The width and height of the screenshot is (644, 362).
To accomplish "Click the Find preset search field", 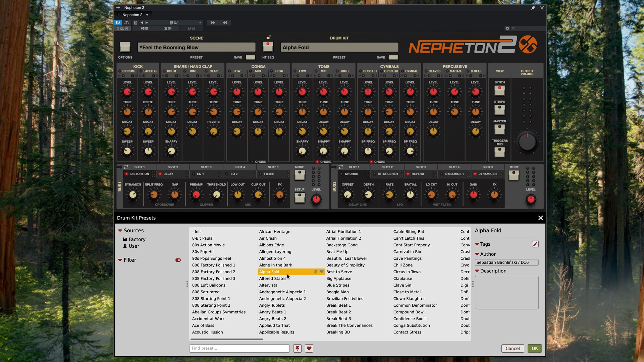I will 239,349.
